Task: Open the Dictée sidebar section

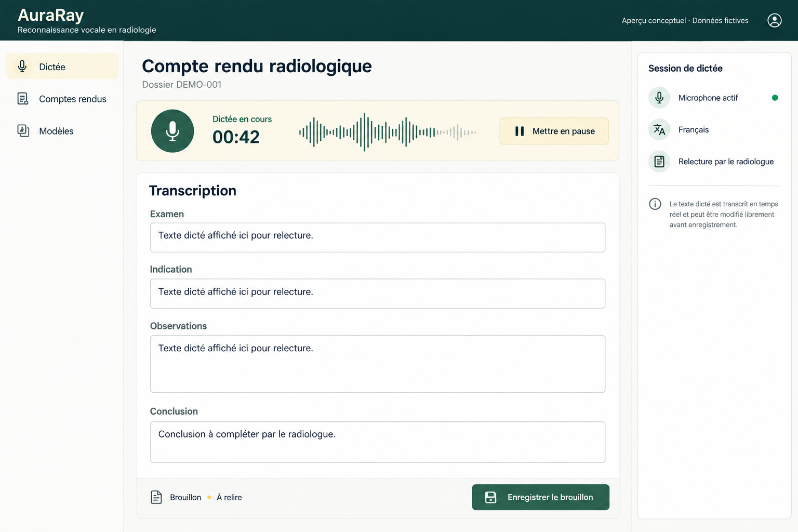Action: coord(62,66)
